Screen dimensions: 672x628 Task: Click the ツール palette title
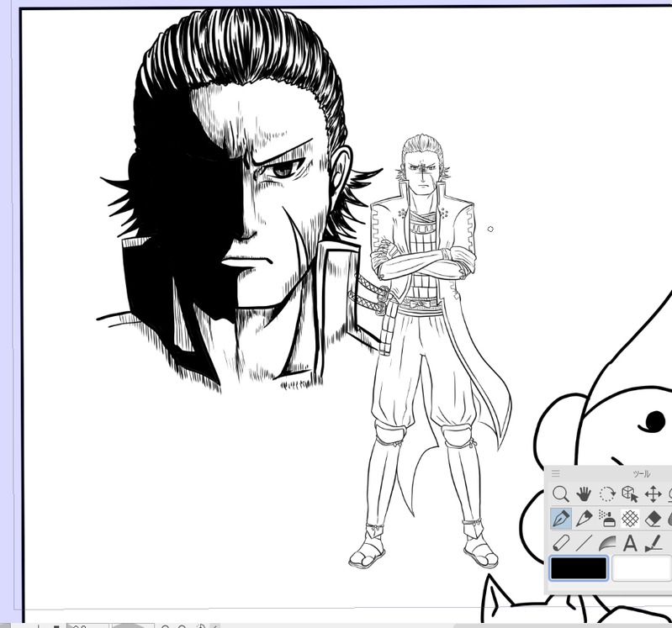(641, 474)
